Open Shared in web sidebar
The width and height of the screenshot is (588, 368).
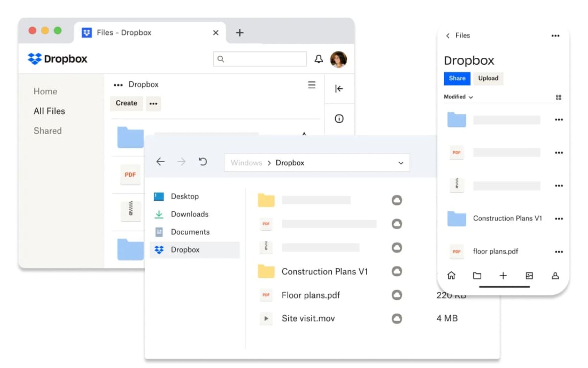pyautogui.click(x=48, y=131)
